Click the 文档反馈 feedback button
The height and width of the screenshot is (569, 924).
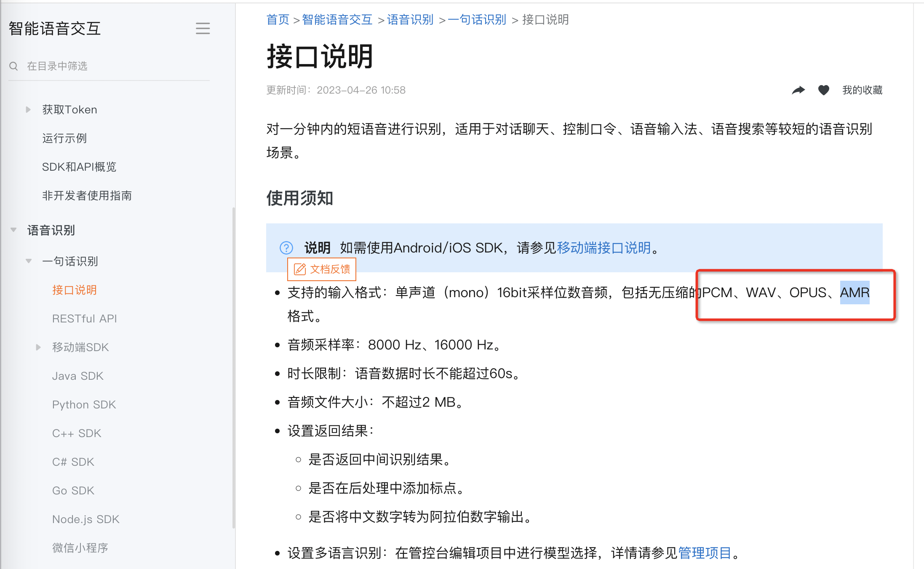point(322,269)
